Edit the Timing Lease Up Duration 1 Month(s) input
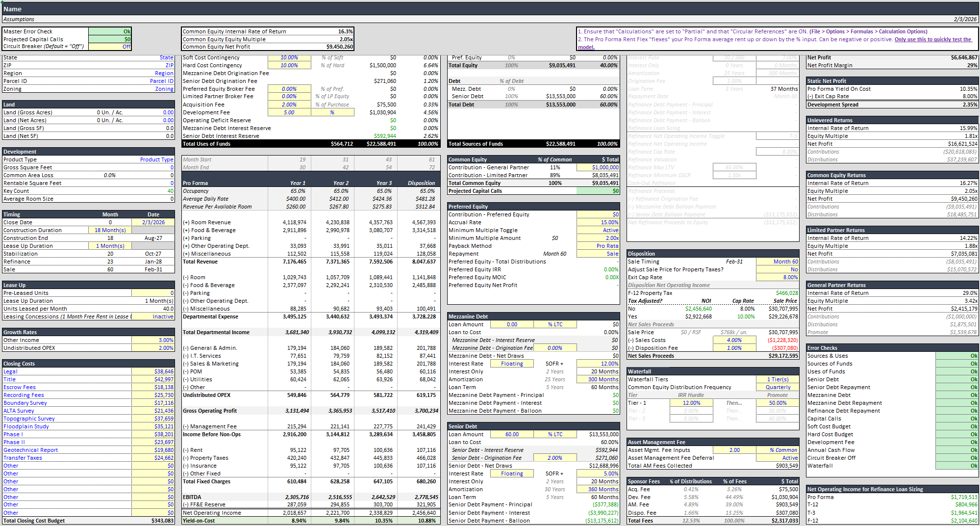The height and width of the screenshot is (526, 980). [x=110, y=246]
